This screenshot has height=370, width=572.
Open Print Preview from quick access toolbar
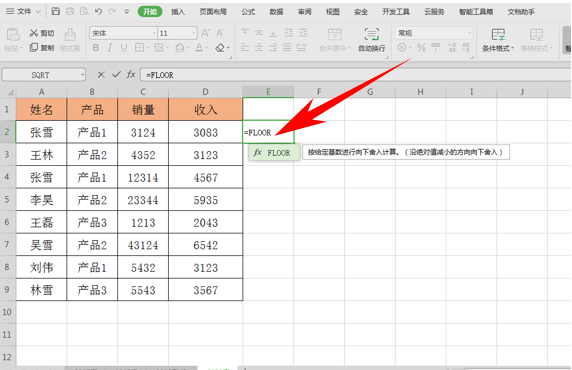84,11
